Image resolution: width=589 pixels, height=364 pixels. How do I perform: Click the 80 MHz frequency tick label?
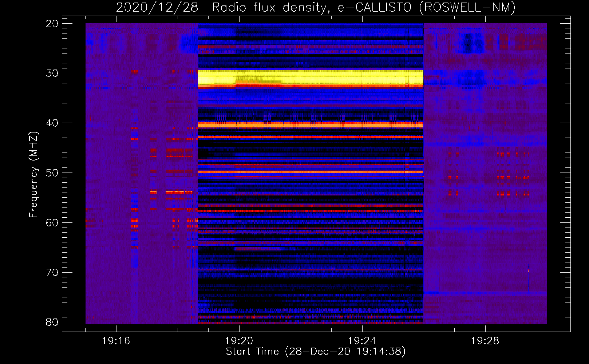click(52, 322)
